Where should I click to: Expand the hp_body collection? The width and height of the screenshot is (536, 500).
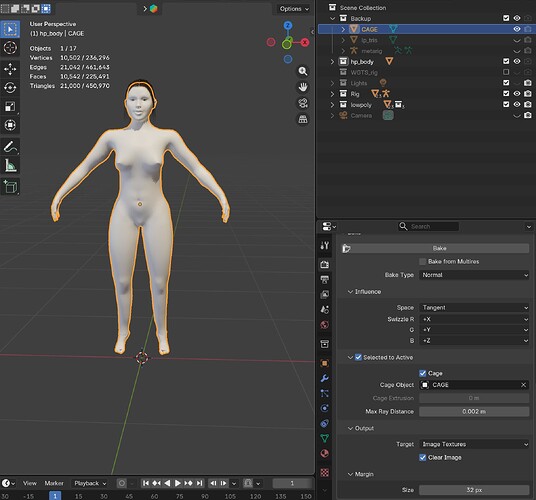coord(332,62)
